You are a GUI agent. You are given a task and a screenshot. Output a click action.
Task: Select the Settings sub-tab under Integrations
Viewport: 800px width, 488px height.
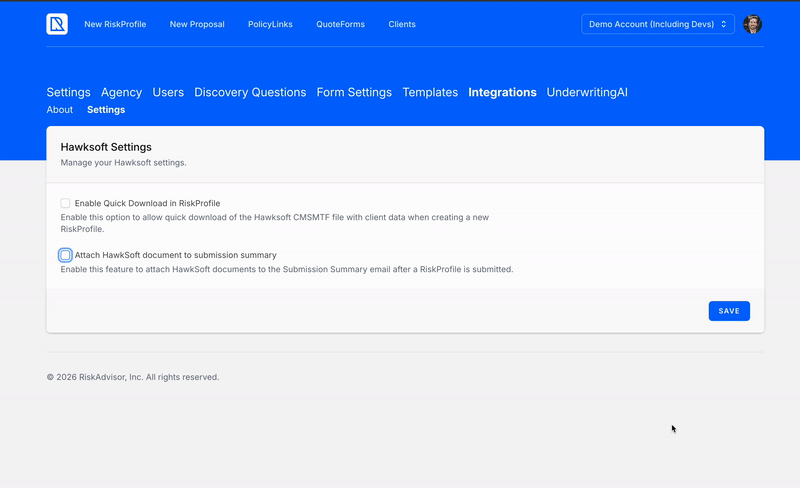pos(106,110)
